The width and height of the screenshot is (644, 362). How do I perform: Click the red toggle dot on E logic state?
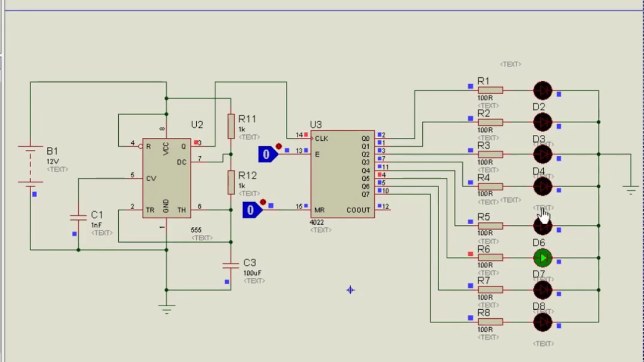pyautogui.click(x=279, y=146)
